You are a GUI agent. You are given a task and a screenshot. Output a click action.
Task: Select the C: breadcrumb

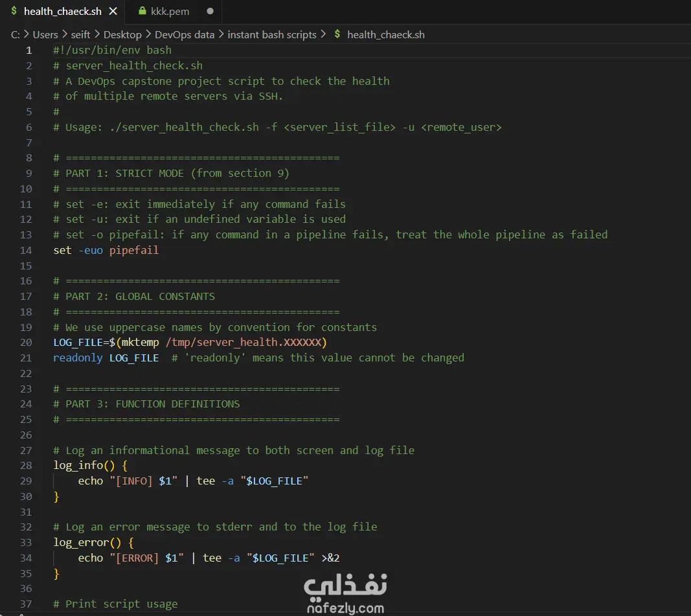coord(16,35)
